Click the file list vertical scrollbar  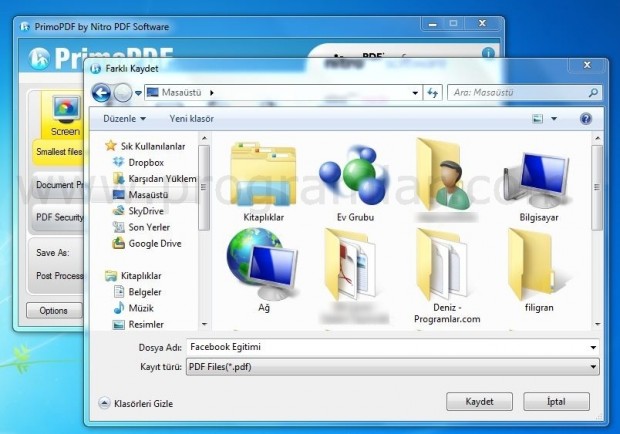coord(597,187)
